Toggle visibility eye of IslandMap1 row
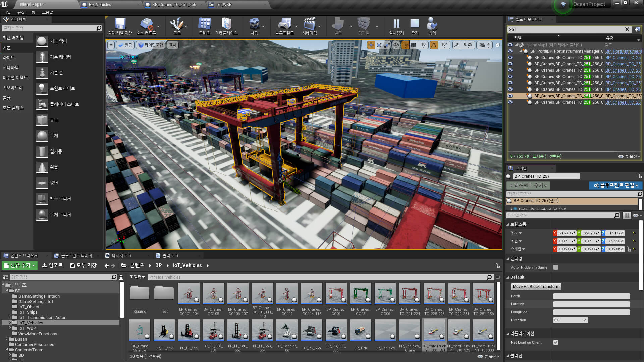The width and height of the screenshot is (644, 362). [x=510, y=45]
